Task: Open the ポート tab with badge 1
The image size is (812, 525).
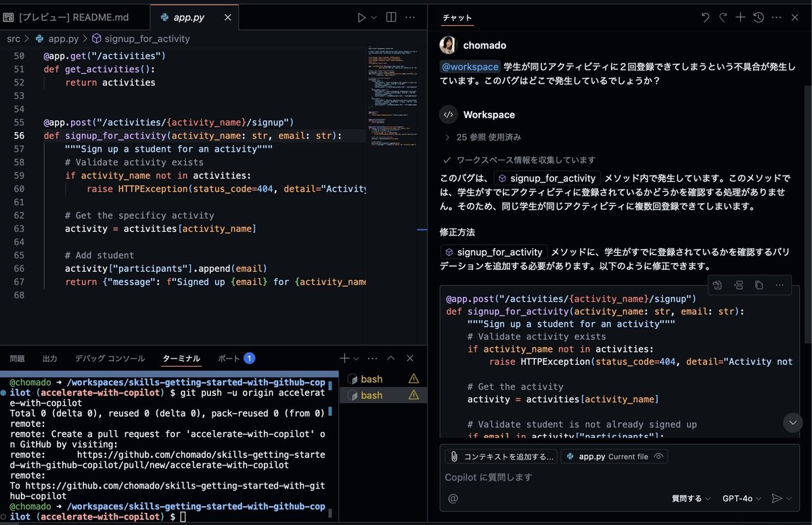Action: pyautogui.click(x=236, y=359)
